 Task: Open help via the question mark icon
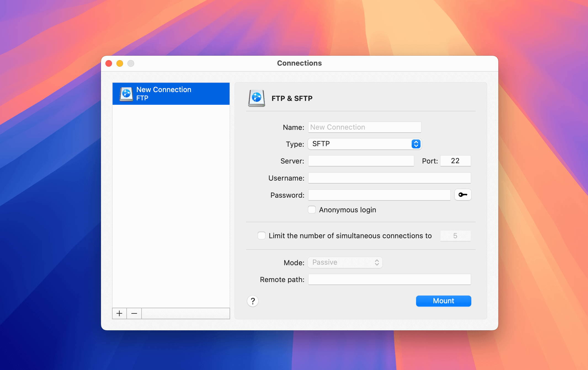tap(252, 301)
